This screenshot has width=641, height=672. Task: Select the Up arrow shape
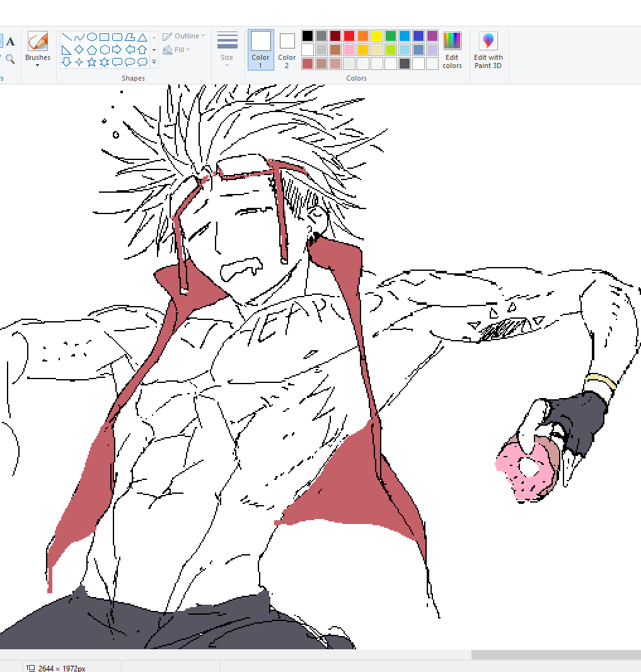142,50
